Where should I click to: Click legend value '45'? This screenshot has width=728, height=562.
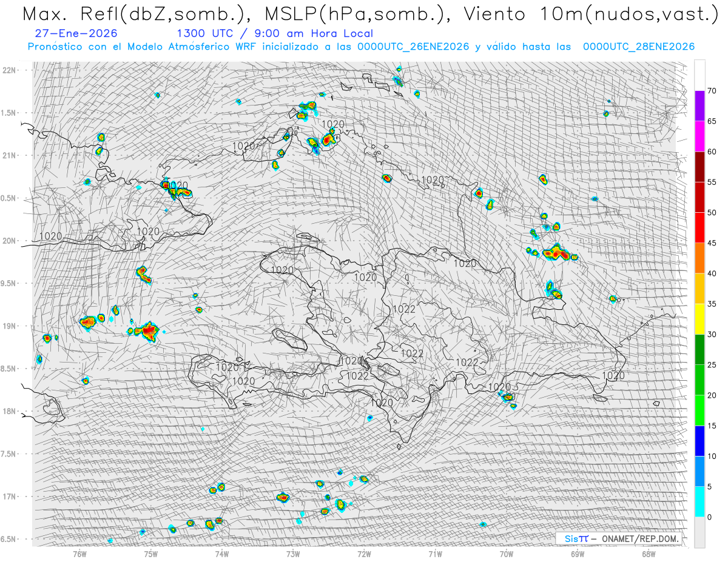pos(712,243)
